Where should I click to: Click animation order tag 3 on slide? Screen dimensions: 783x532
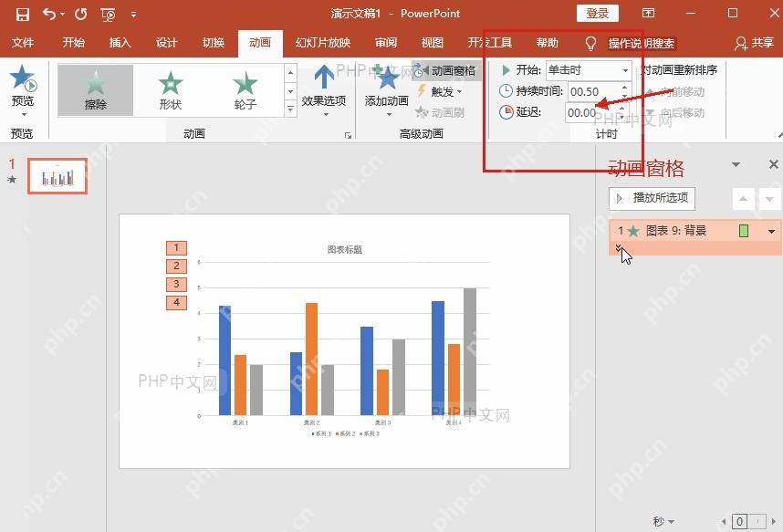[176, 284]
